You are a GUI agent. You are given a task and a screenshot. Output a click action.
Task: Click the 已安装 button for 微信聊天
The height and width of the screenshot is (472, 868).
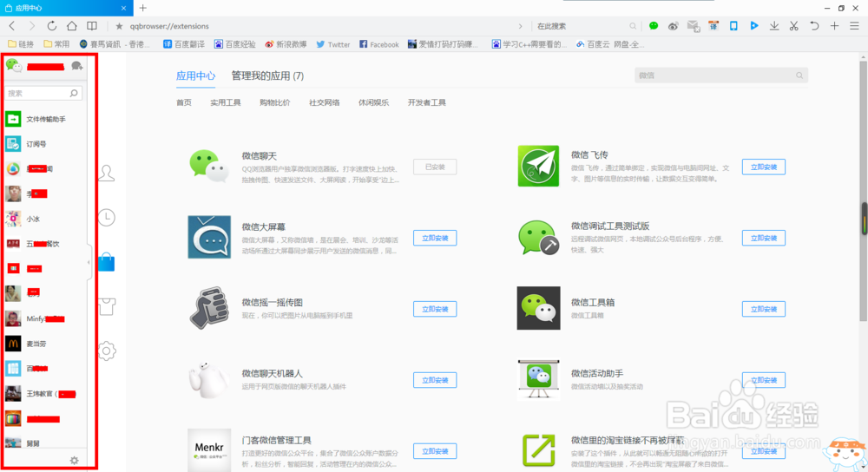click(x=435, y=167)
